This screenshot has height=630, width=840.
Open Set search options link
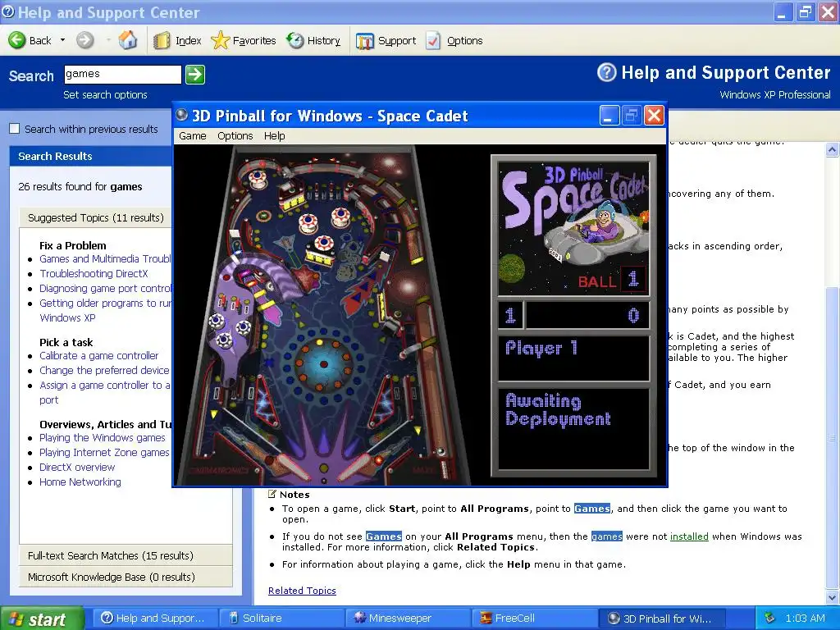[x=105, y=95]
